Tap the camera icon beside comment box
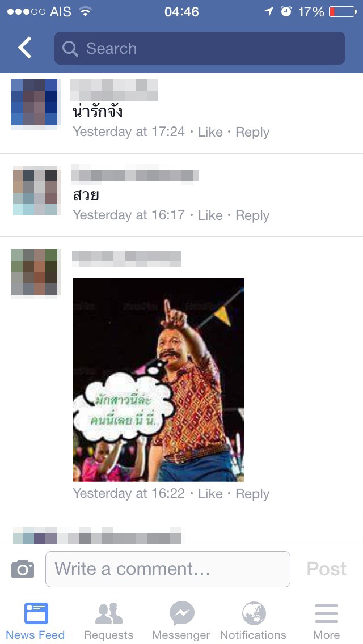 23,569
